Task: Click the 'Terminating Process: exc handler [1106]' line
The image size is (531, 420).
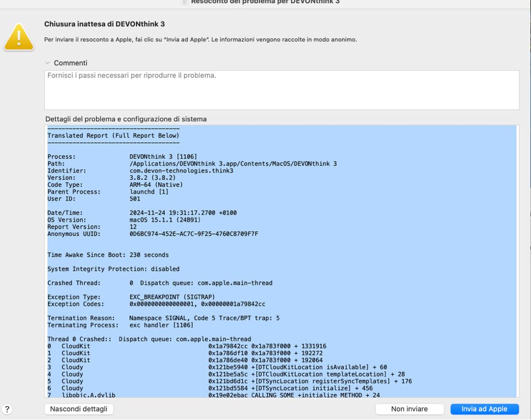Action: [120, 325]
